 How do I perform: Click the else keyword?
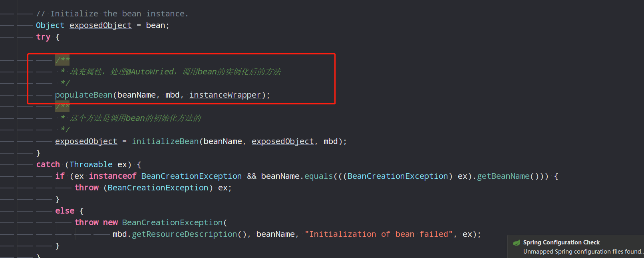pos(65,211)
